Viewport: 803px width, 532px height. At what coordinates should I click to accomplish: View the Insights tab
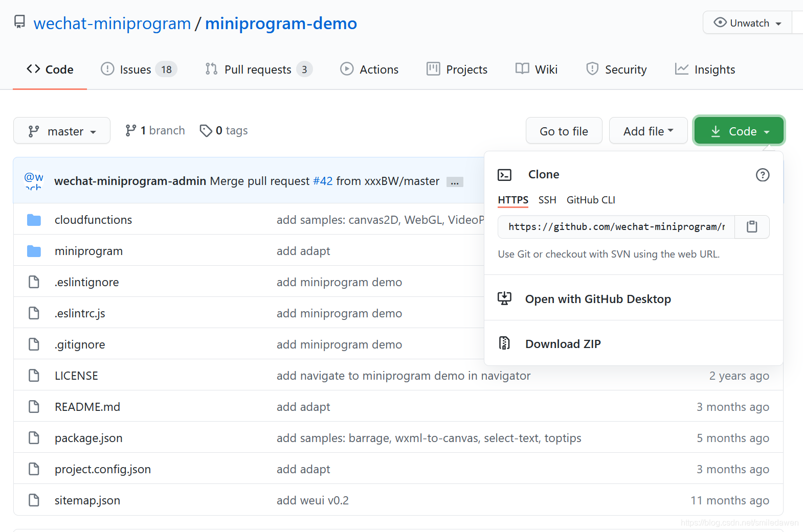coord(705,70)
